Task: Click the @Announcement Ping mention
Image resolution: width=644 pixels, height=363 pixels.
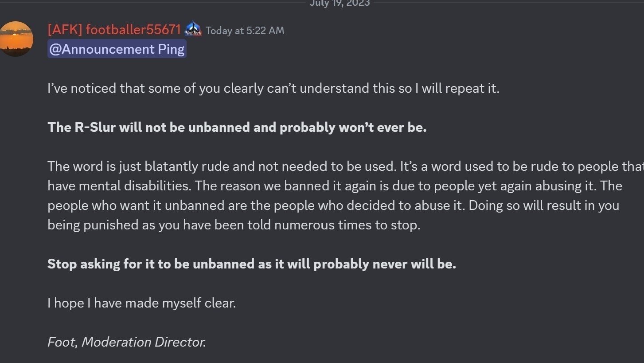Action: 117,49
